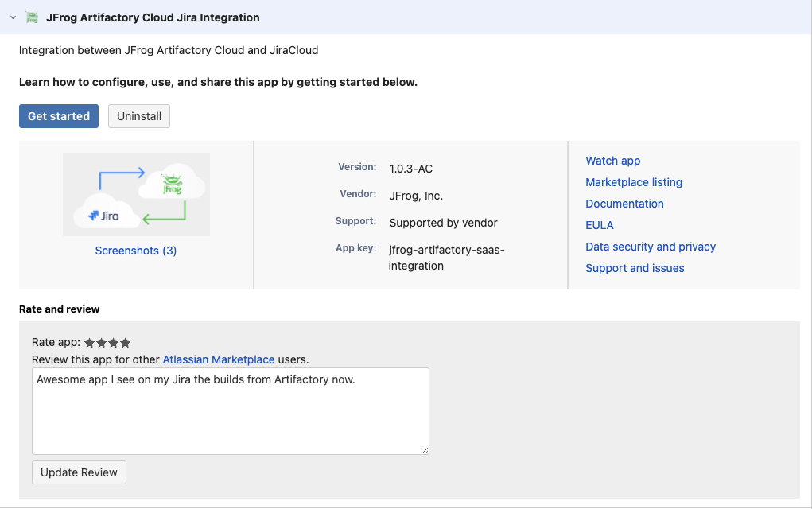Click the JFrog app logo icon

[x=32, y=17]
